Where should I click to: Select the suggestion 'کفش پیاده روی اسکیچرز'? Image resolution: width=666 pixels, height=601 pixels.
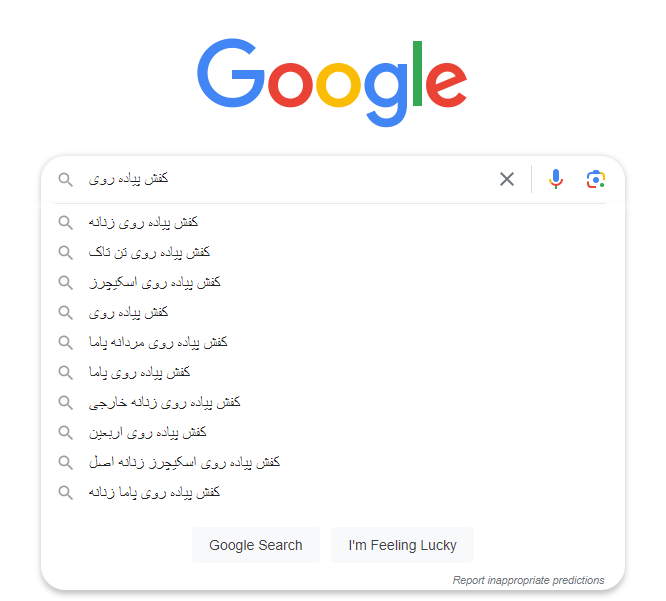(155, 282)
